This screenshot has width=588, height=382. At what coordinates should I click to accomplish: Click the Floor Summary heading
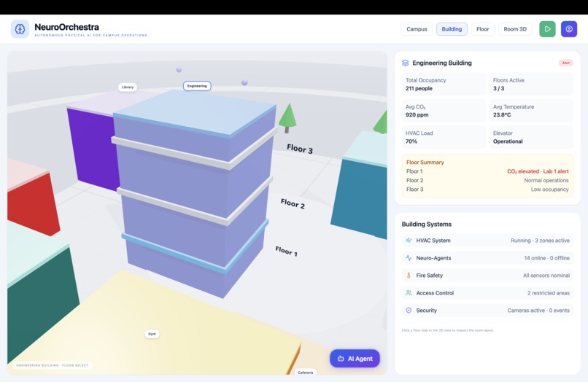(x=425, y=163)
